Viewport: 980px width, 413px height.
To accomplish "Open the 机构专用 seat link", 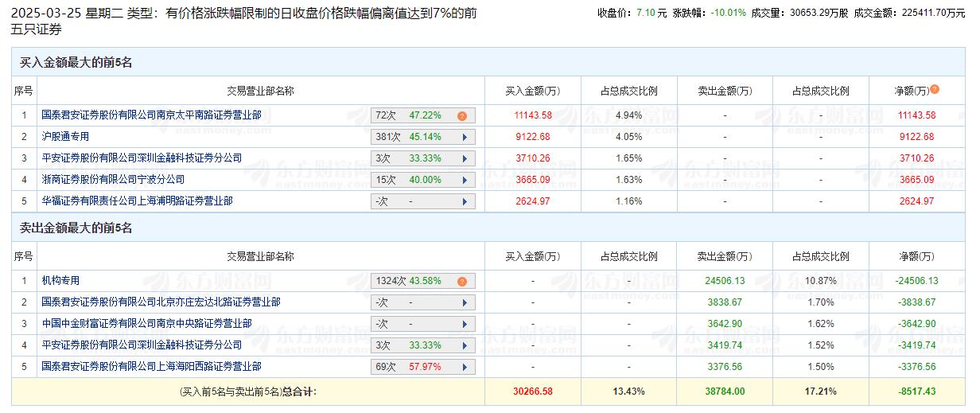I will pyautogui.click(x=60, y=281).
